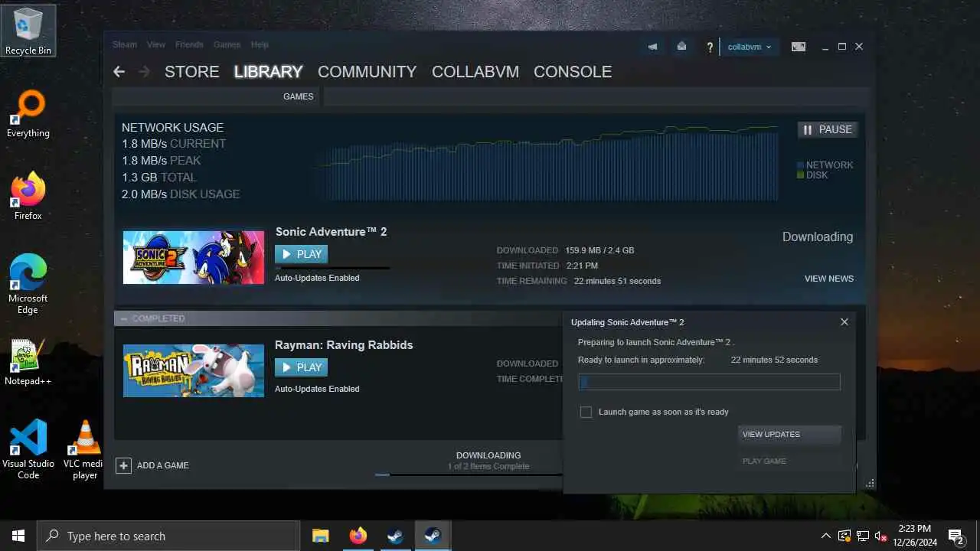Viewport: 980px width, 551px height.
Task: Click the active Steam taskbar icon
Action: [433, 536]
